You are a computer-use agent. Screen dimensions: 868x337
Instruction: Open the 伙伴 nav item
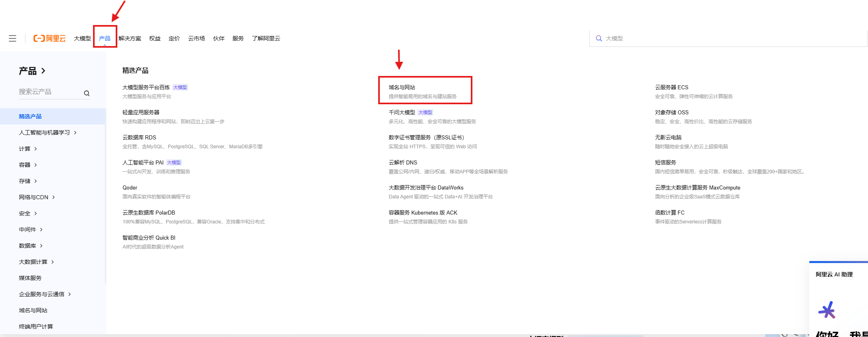pyautogui.click(x=219, y=38)
